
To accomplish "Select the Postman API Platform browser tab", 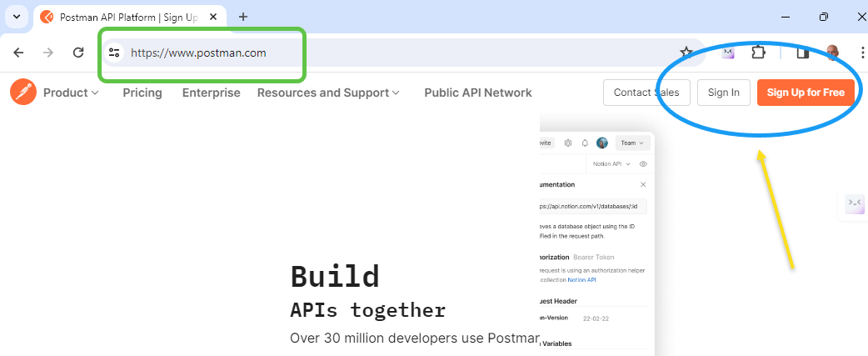I will (x=130, y=18).
